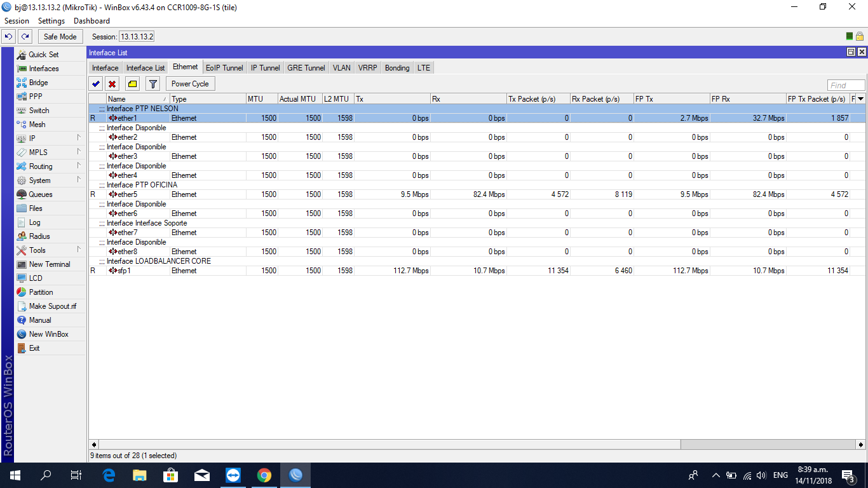Click the Session address field

pyautogui.click(x=137, y=37)
